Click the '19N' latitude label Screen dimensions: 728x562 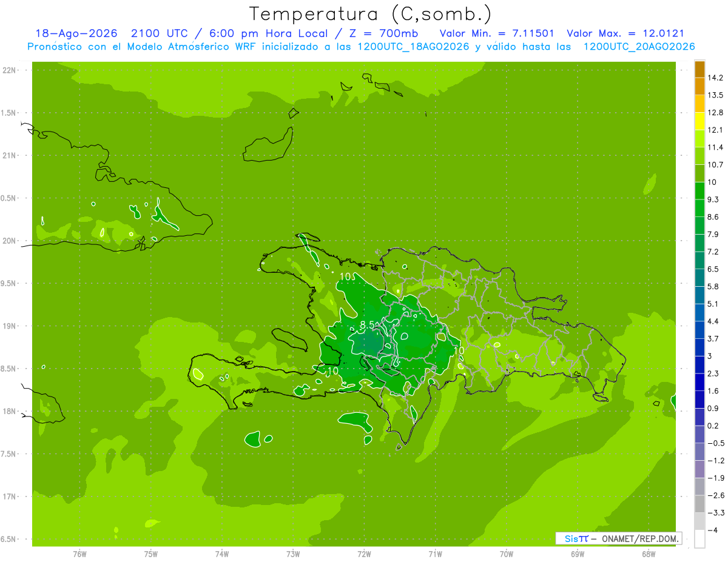click(x=10, y=326)
